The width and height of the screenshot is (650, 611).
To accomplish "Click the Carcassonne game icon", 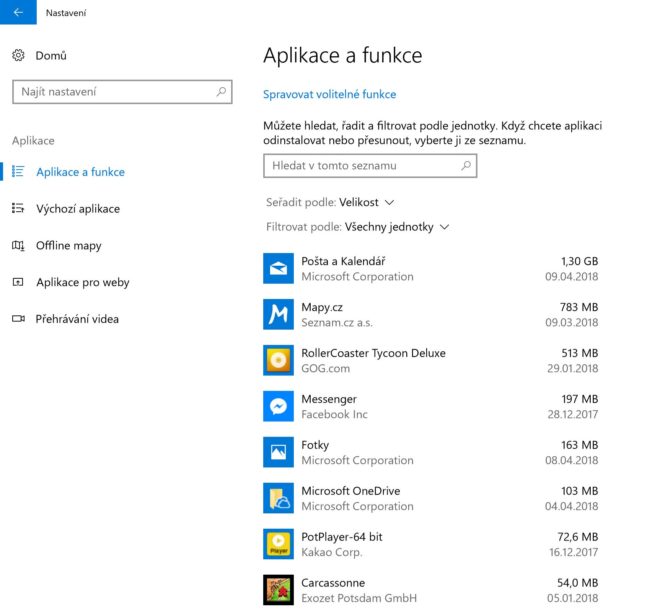I will click(x=279, y=590).
